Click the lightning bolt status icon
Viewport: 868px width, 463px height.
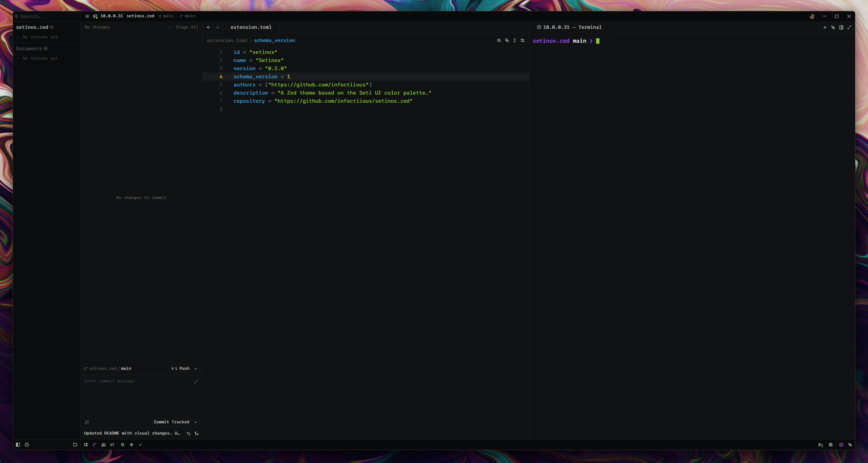click(x=132, y=445)
